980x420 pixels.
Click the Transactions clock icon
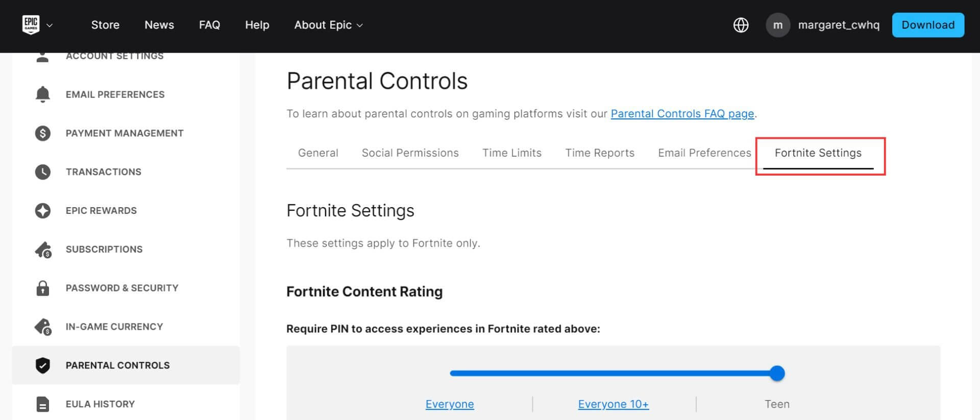(x=43, y=172)
